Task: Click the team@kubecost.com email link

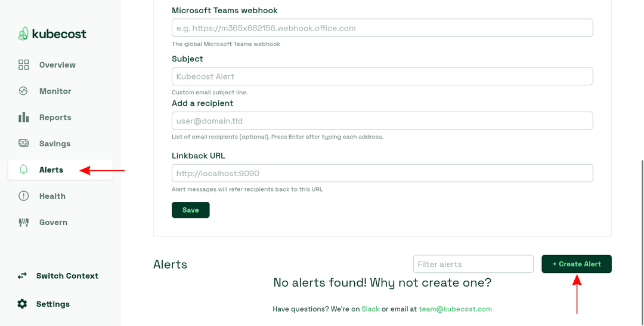Action: click(x=455, y=309)
